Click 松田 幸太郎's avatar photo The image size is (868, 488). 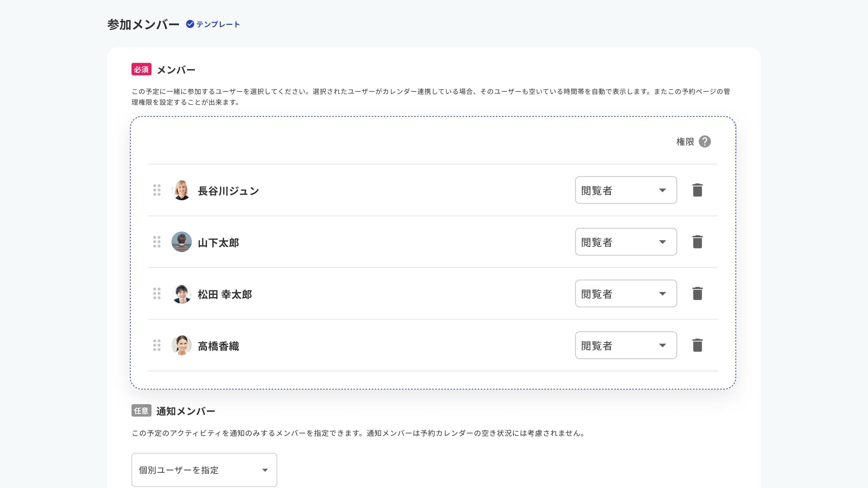pos(182,293)
